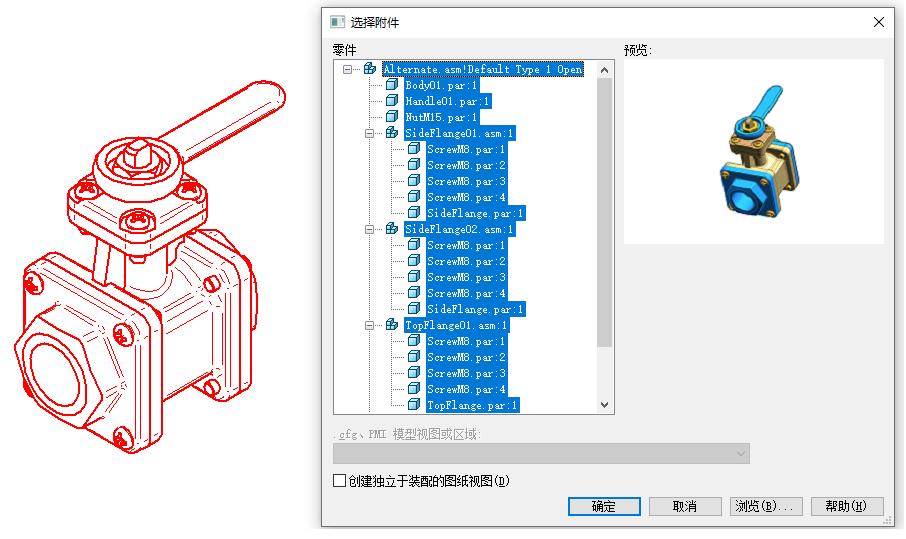This screenshot has width=906, height=539.
Task: Open file browser with 浏览(B)... button
Action: (766, 506)
